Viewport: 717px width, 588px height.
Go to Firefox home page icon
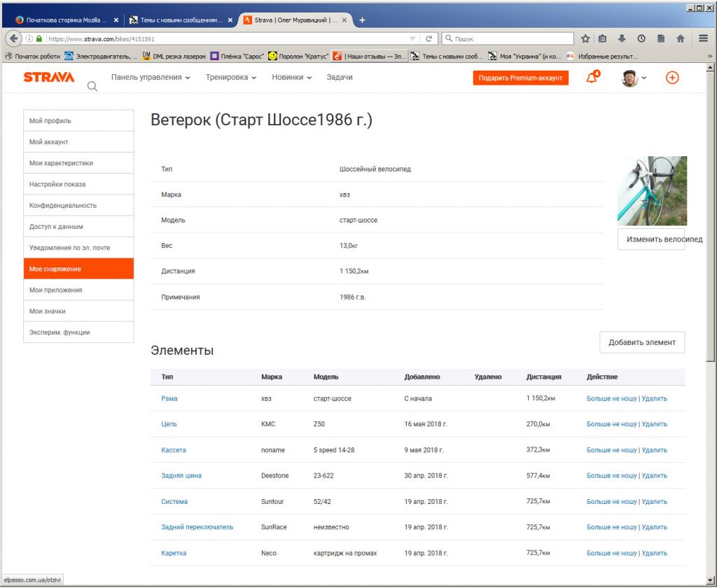pos(680,39)
